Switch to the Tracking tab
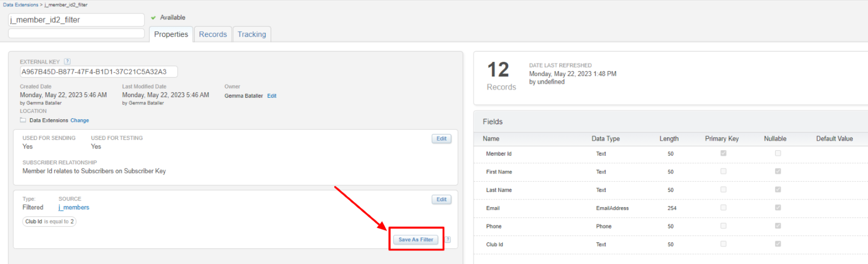Screen dimensions: 868x264 tap(252, 34)
